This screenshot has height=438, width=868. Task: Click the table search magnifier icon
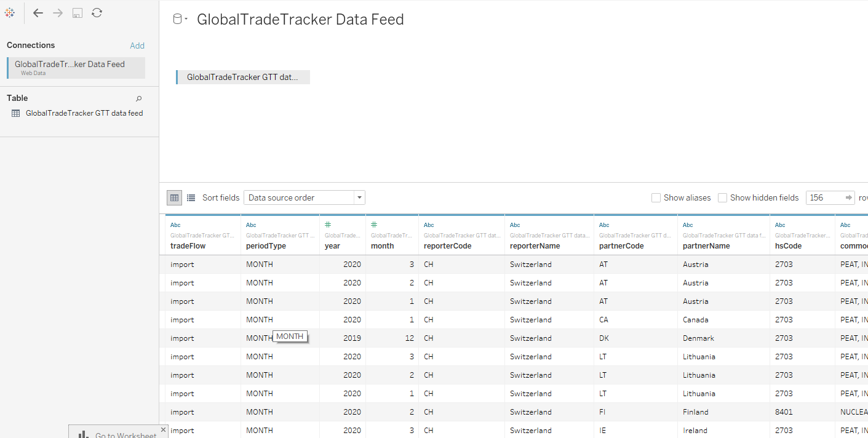click(138, 98)
